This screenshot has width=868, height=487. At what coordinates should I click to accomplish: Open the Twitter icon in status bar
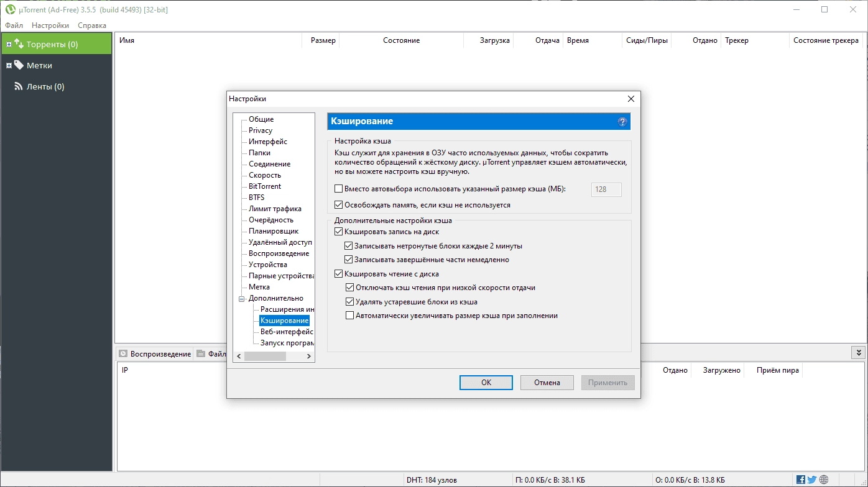[x=812, y=480]
